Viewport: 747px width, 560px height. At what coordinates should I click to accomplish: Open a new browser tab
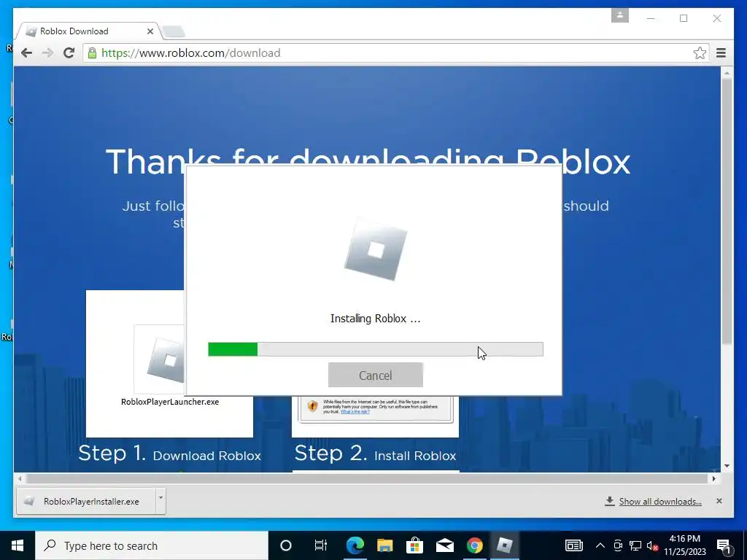(174, 32)
